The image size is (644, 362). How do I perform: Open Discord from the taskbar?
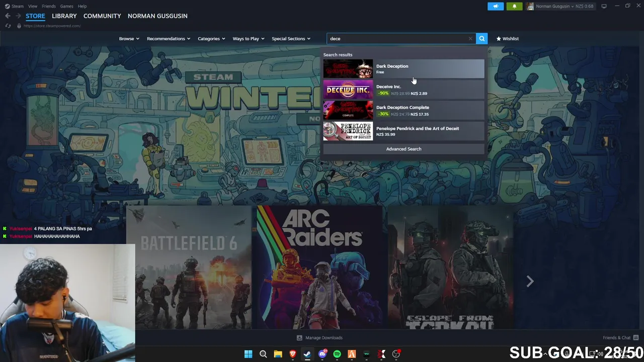point(323,354)
